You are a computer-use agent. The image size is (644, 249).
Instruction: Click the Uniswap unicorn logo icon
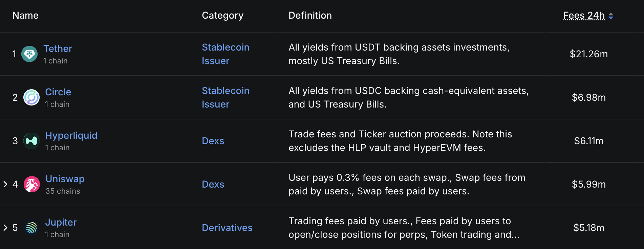click(32, 184)
